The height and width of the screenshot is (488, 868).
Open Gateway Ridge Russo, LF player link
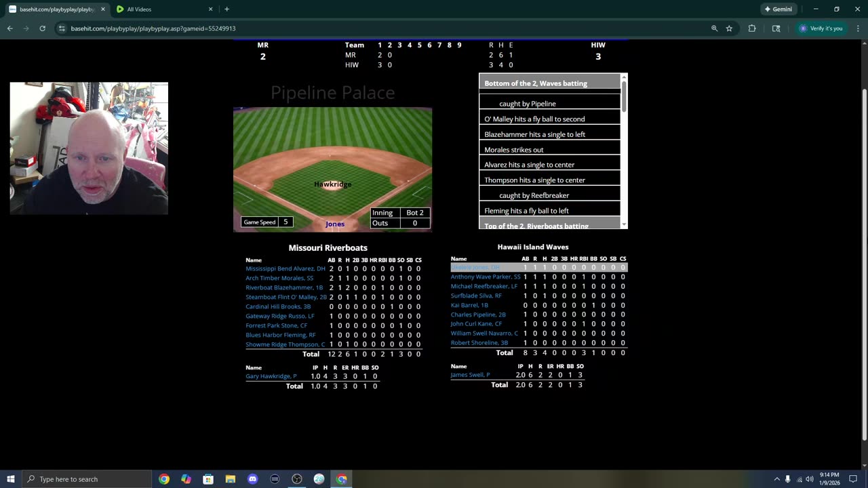pyautogui.click(x=280, y=316)
